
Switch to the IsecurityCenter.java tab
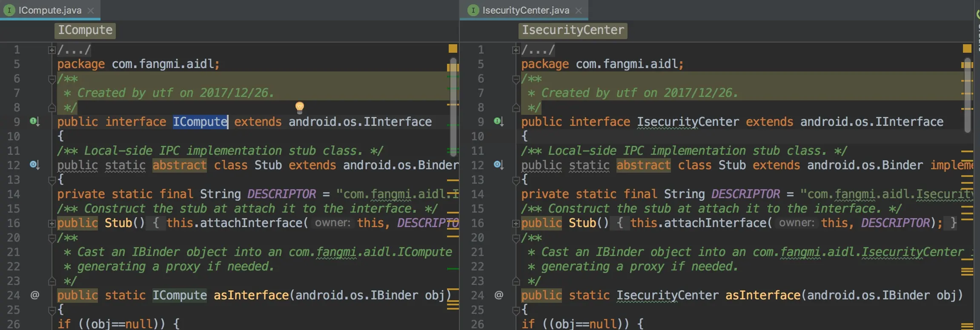pyautogui.click(x=525, y=10)
